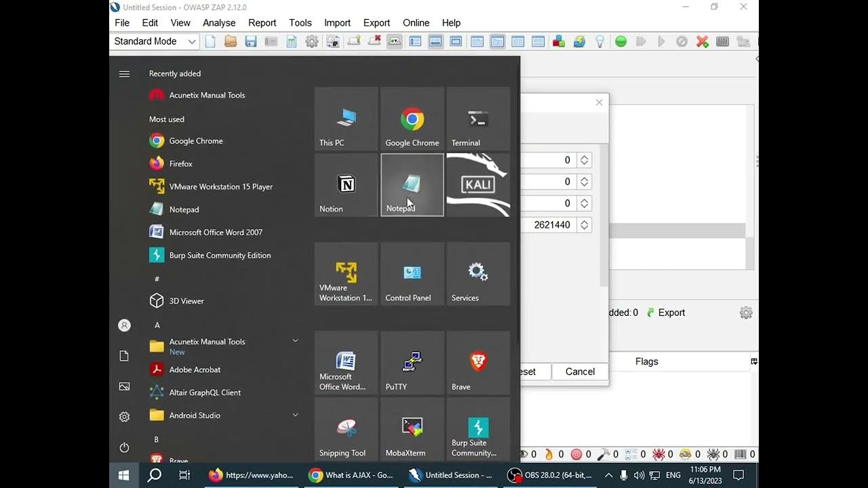Close the dialog with its X button
This screenshot has width=868, height=488.
599,102
